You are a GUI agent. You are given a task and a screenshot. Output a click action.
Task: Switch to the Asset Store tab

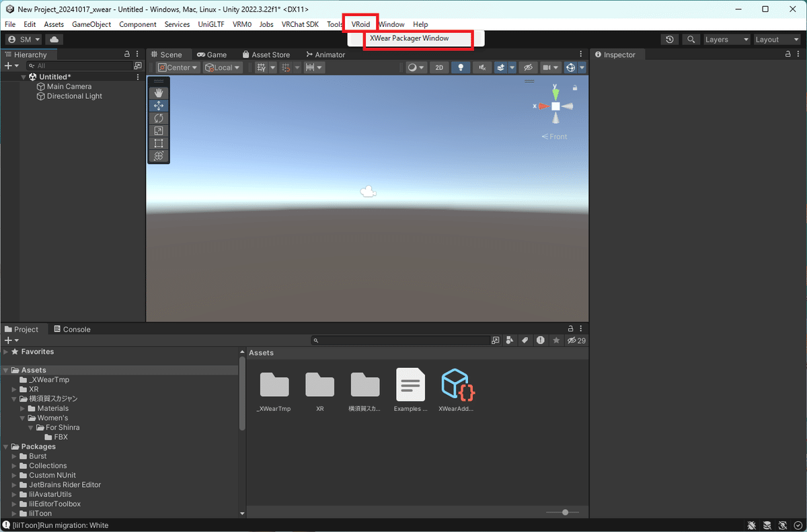[x=265, y=54]
